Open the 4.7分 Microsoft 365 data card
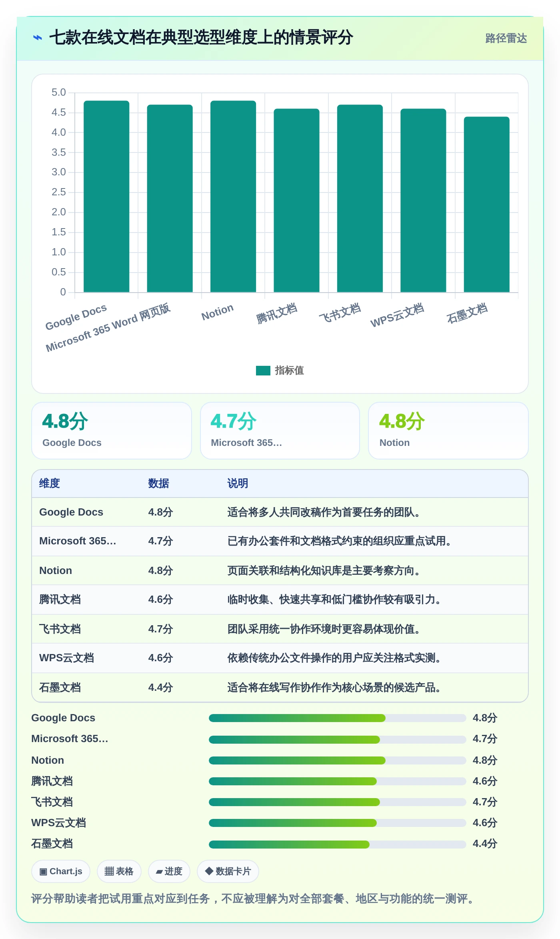 point(280,431)
